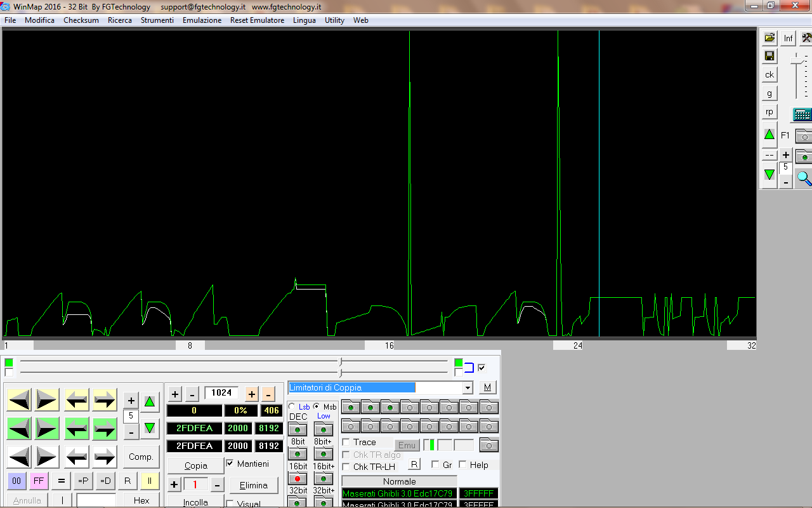Click yellow right arrow button
The image size is (812, 508).
(105, 400)
